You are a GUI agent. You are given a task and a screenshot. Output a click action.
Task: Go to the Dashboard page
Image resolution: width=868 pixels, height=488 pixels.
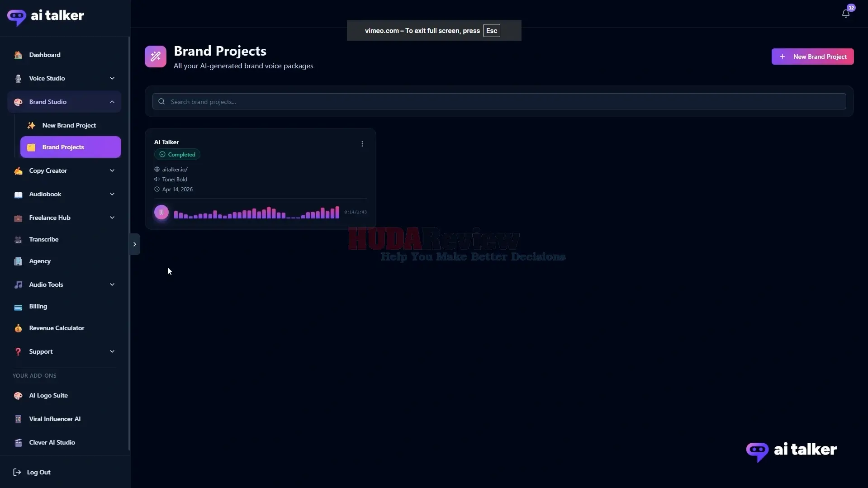coord(64,55)
